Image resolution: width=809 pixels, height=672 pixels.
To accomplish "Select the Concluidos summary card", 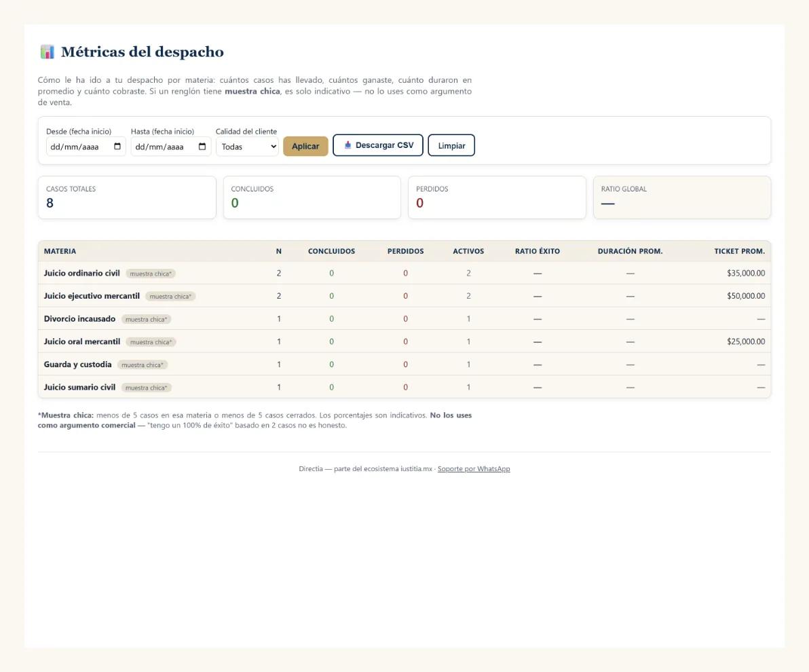I will [312, 198].
